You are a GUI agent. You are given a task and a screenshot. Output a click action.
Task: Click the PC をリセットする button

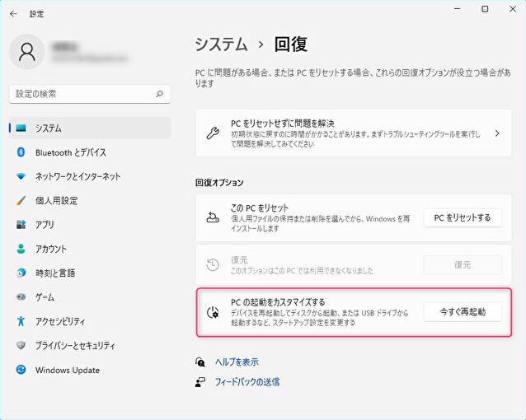[x=463, y=218]
